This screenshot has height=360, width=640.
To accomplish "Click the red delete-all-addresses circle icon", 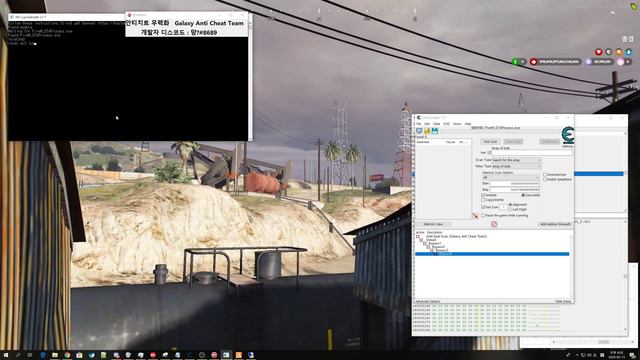I will point(494,224).
